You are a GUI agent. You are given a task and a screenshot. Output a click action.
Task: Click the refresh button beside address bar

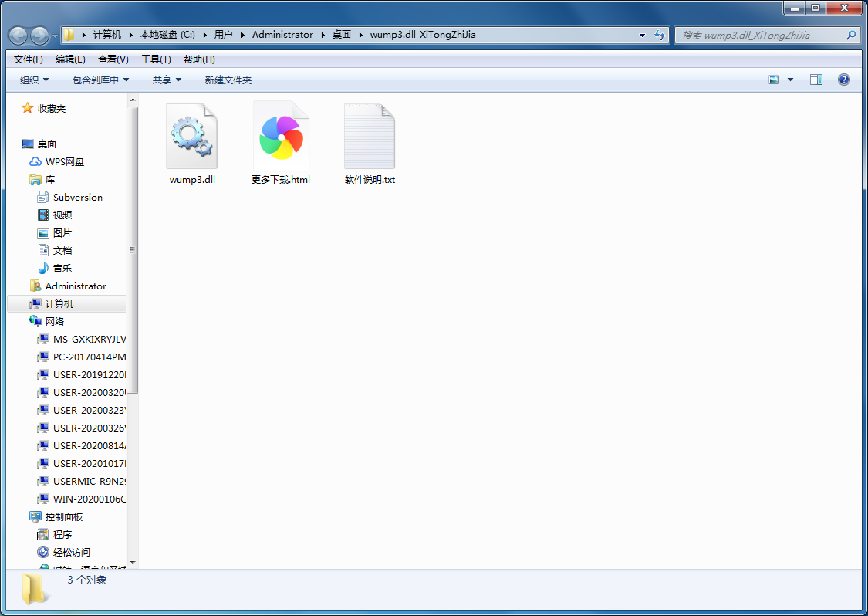660,35
